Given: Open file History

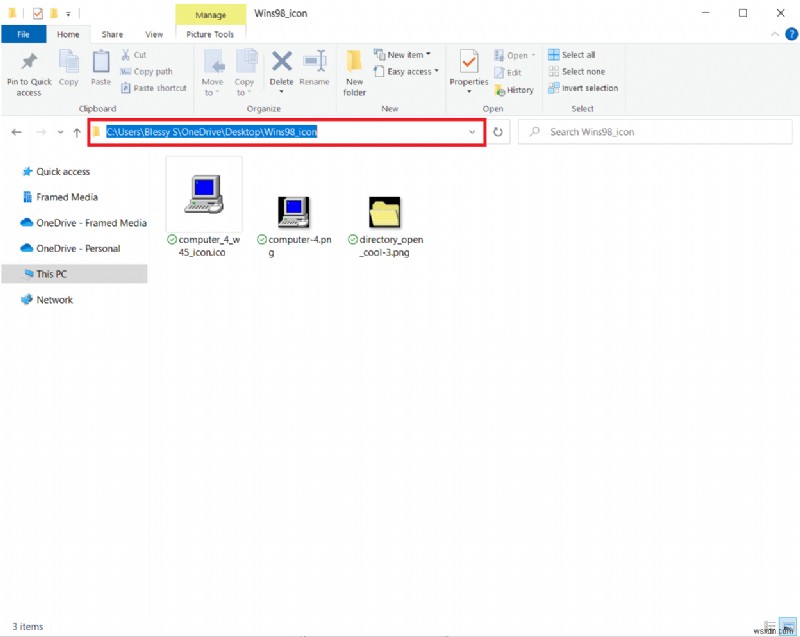Looking at the screenshot, I should (514, 90).
